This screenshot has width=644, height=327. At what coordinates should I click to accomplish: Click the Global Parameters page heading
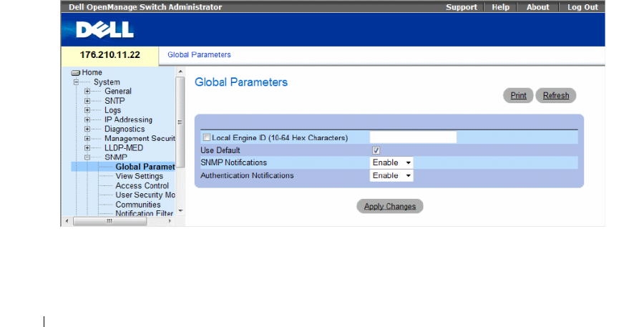coord(241,82)
